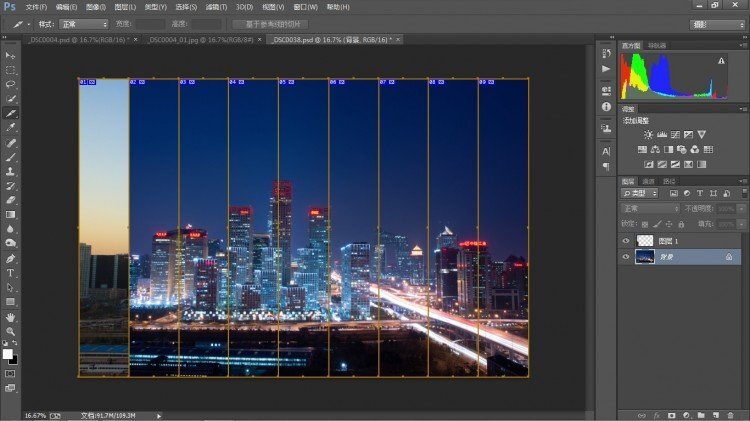
Task: Select the Move tool
Action: (x=11, y=55)
